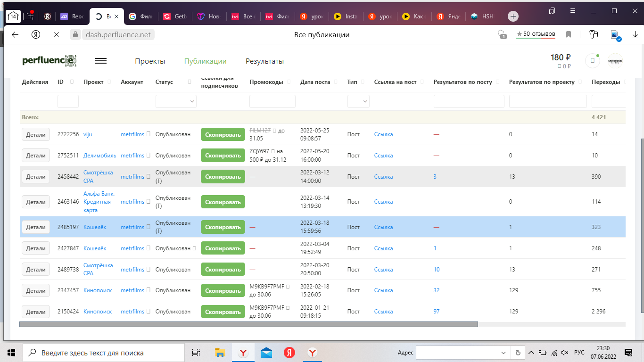
Task: Open File Explorer from taskbar
Action: pos(220,353)
